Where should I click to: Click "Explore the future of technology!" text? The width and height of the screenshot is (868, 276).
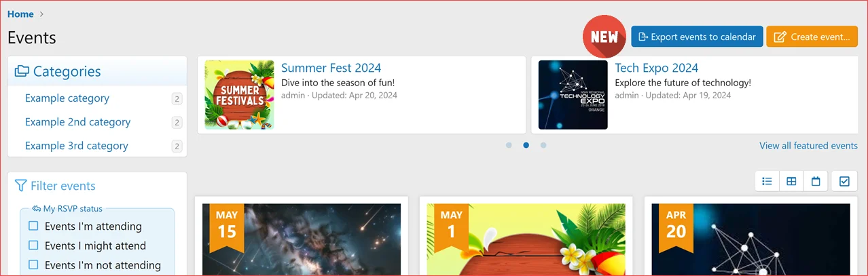click(x=683, y=83)
